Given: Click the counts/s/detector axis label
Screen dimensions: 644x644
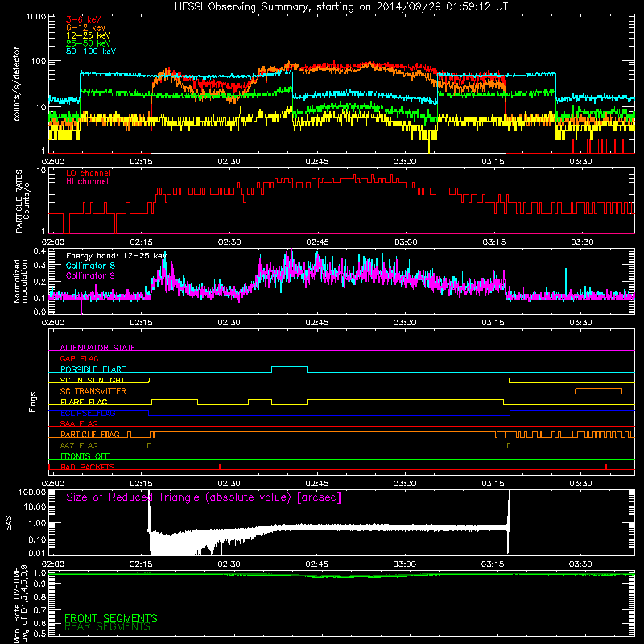Looking at the screenshot, I should point(16,84).
